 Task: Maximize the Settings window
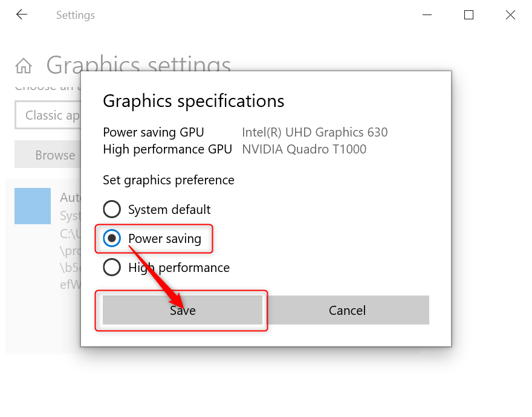(x=468, y=15)
